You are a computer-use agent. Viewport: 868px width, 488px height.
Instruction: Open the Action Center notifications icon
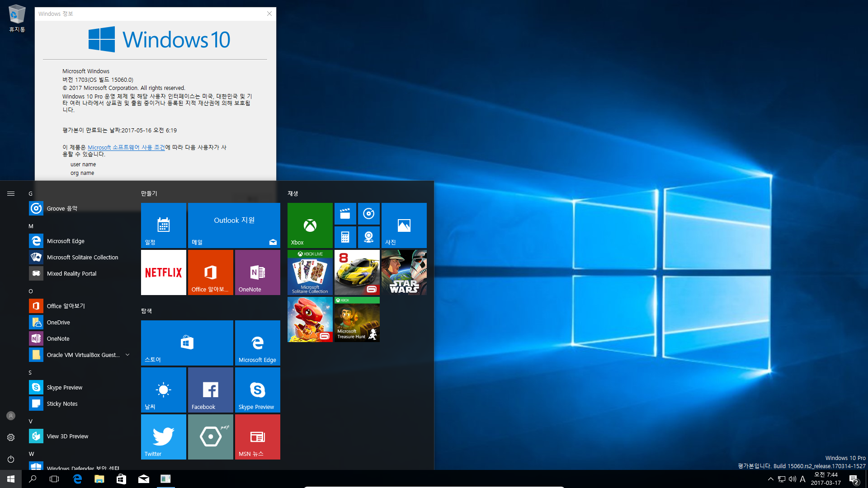tap(854, 479)
